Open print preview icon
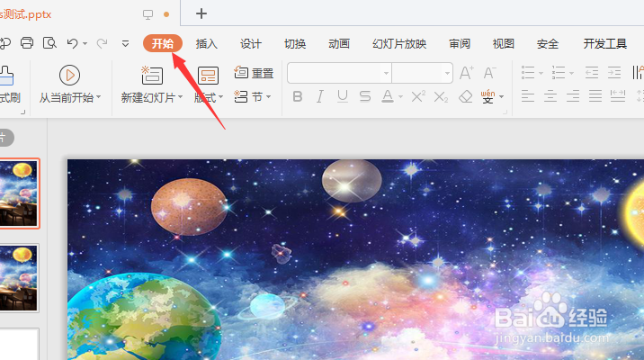 click(x=49, y=43)
